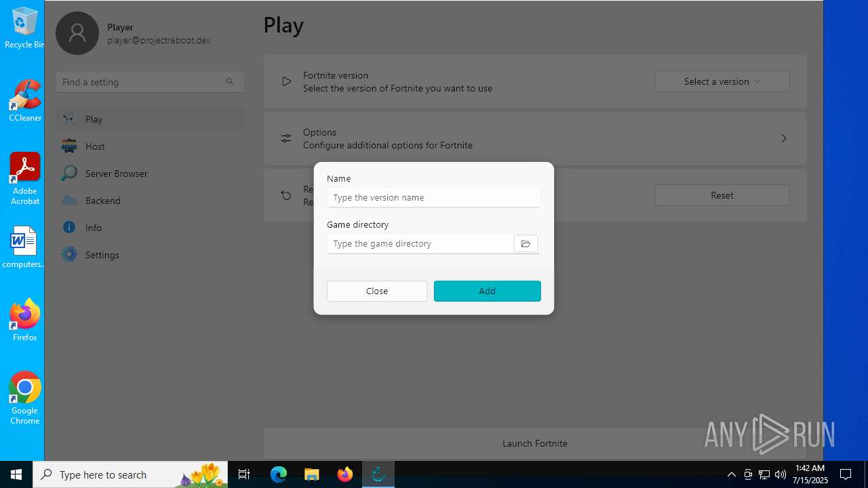Click the Play page heading
This screenshot has width=868, height=488.
pos(283,25)
